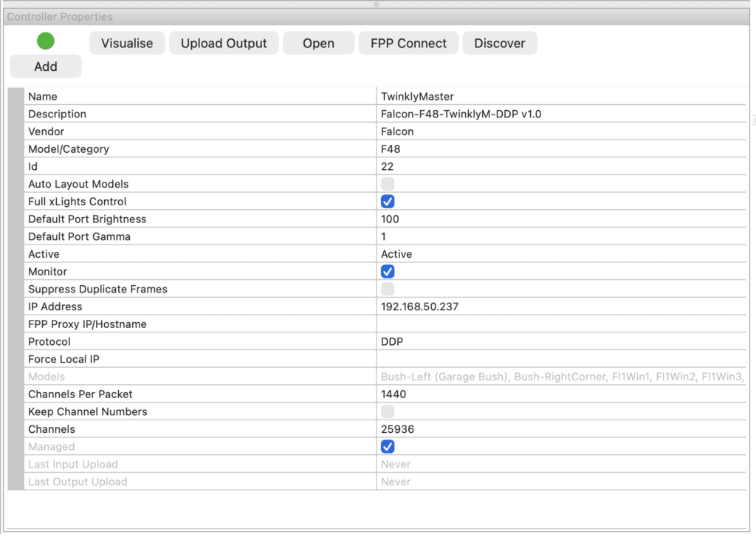Open the controller in browser via Open
Screen dimensions: 756x537
click(x=318, y=44)
